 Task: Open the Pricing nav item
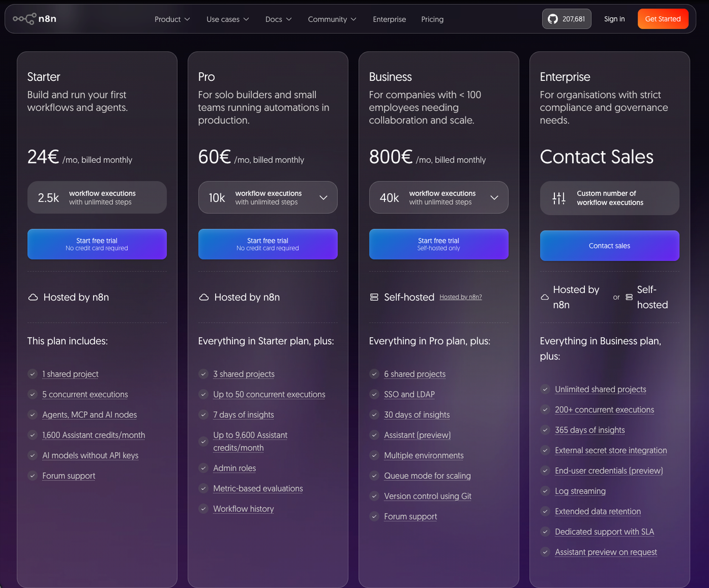432,19
